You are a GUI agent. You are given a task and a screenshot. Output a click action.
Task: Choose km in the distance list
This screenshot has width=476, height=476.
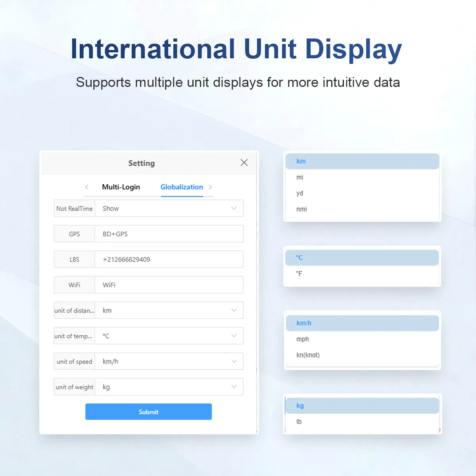362,161
